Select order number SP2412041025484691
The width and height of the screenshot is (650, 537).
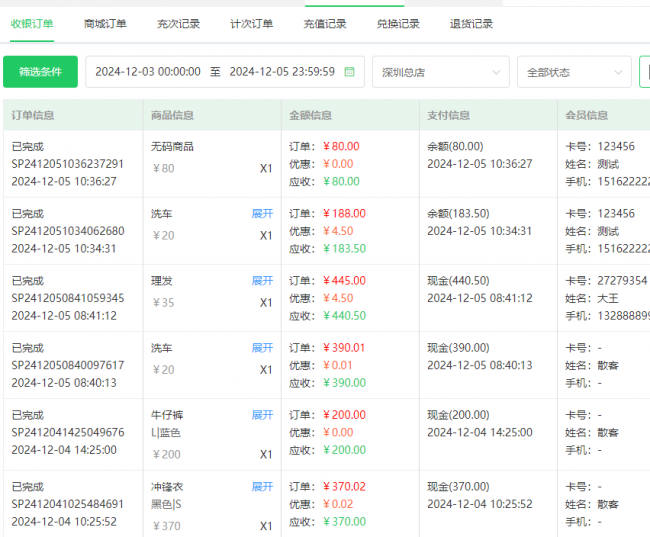[x=68, y=504]
